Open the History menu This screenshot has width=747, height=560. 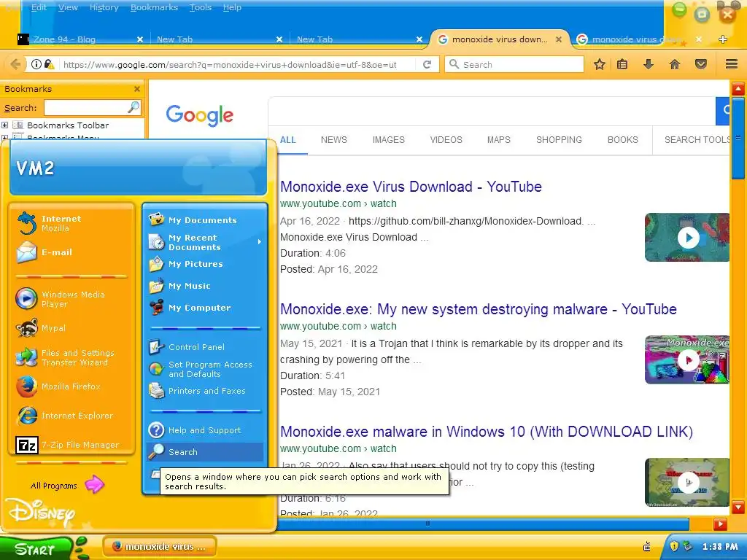104,7
